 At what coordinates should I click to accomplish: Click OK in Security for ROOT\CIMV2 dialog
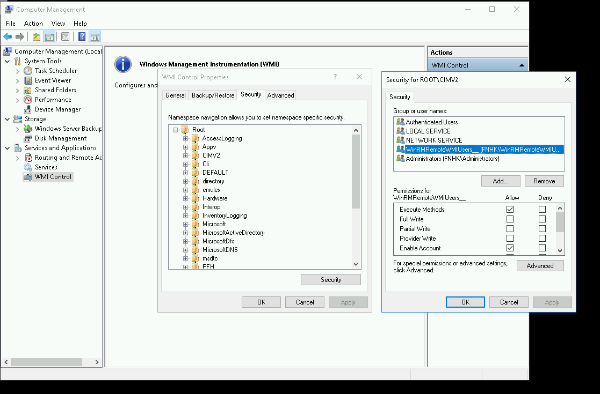tap(465, 302)
